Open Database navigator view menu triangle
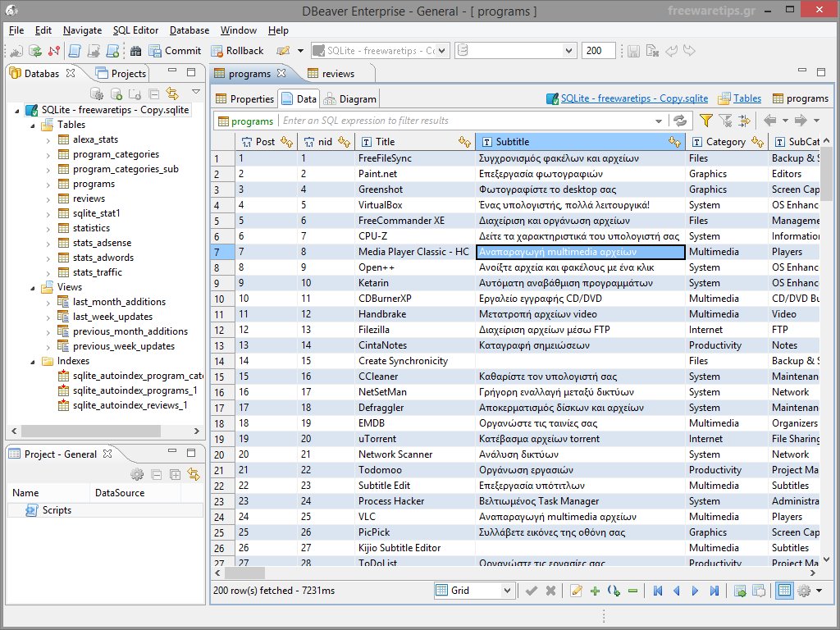The width and height of the screenshot is (840, 630). pyautogui.click(x=196, y=92)
